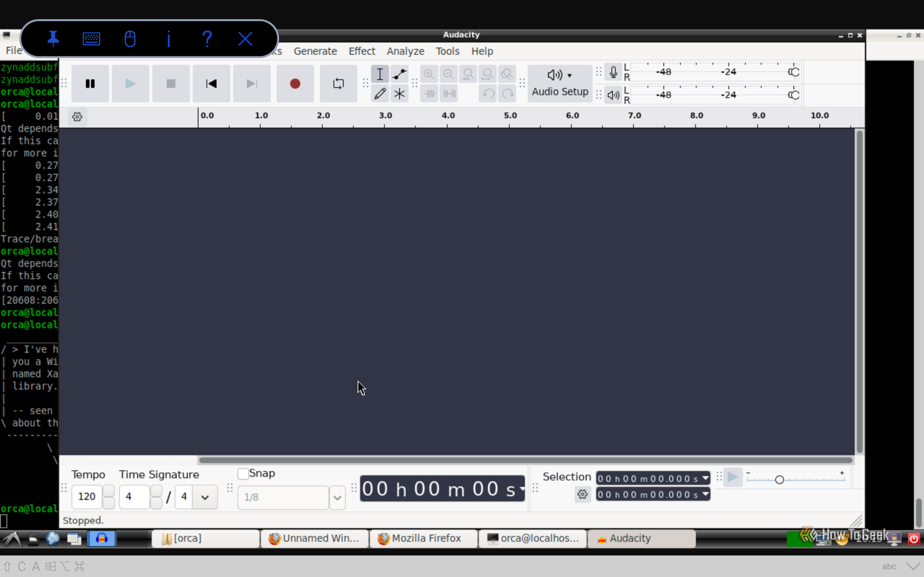Viewport: 924px width, 577px height.
Task: Click the playback level meter bar
Action: click(x=716, y=95)
